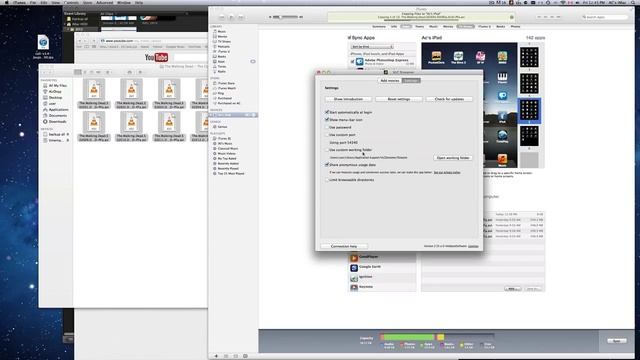Click the Reset settings button
The height and width of the screenshot is (360, 640).
(399, 99)
